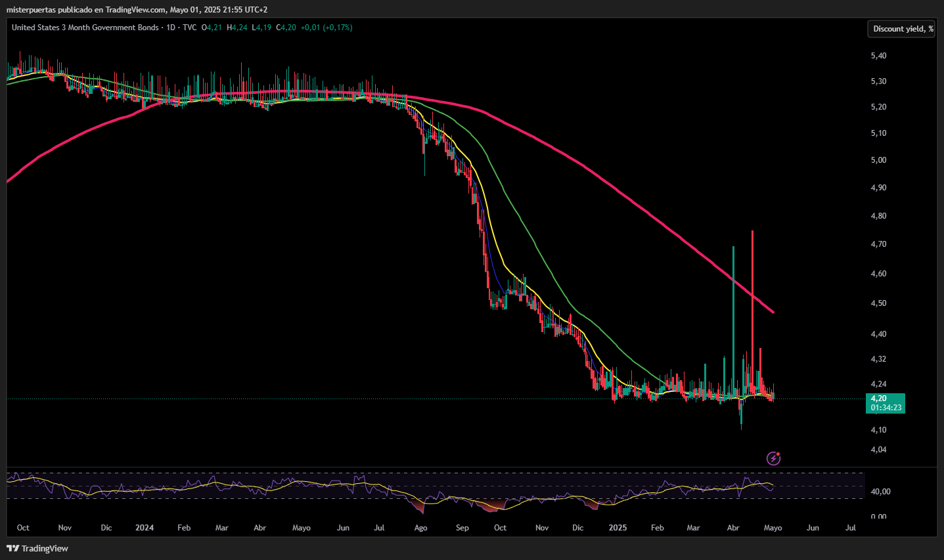Image resolution: width=944 pixels, height=560 pixels.
Task: Click the 4,80 price axis label
Action: click(878, 216)
